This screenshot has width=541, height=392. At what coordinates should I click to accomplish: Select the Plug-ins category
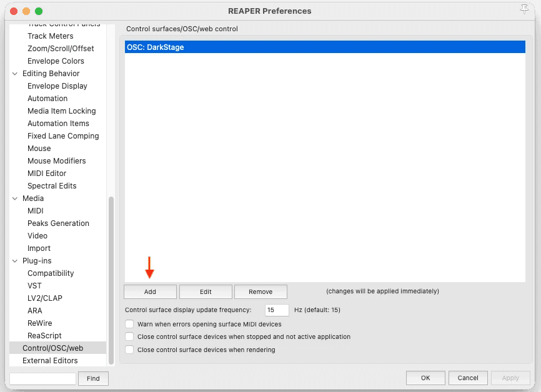(37, 261)
